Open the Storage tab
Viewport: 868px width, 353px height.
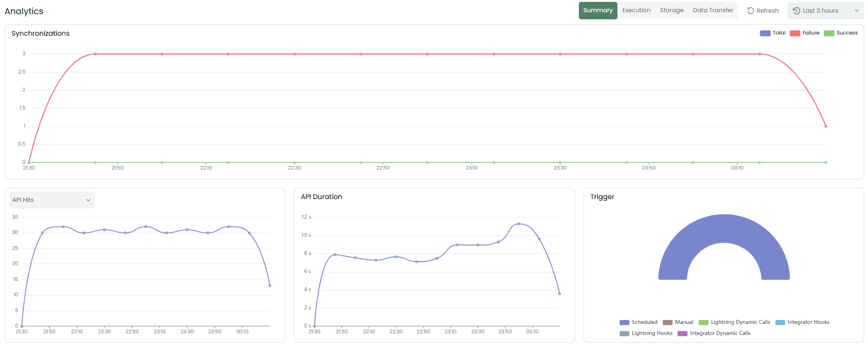pos(672,10)
